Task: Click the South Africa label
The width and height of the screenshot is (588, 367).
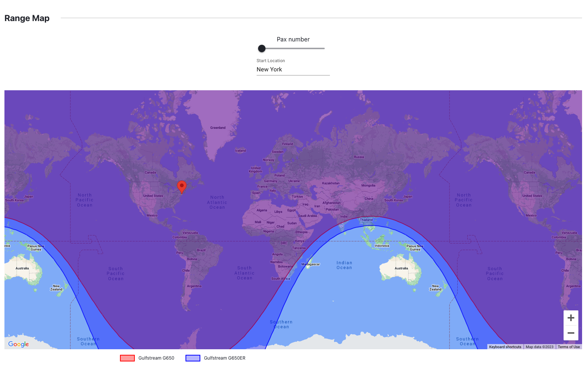Action: (281, 279)
